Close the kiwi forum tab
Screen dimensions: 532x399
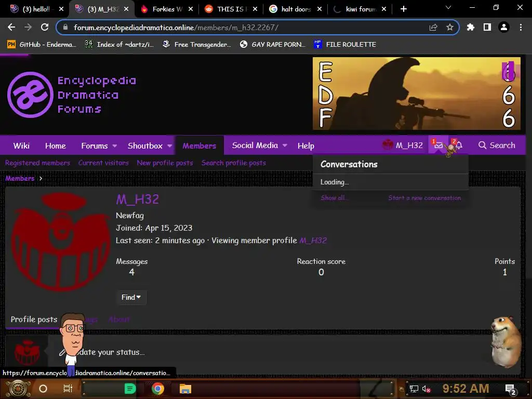click(x=384, y=9)
